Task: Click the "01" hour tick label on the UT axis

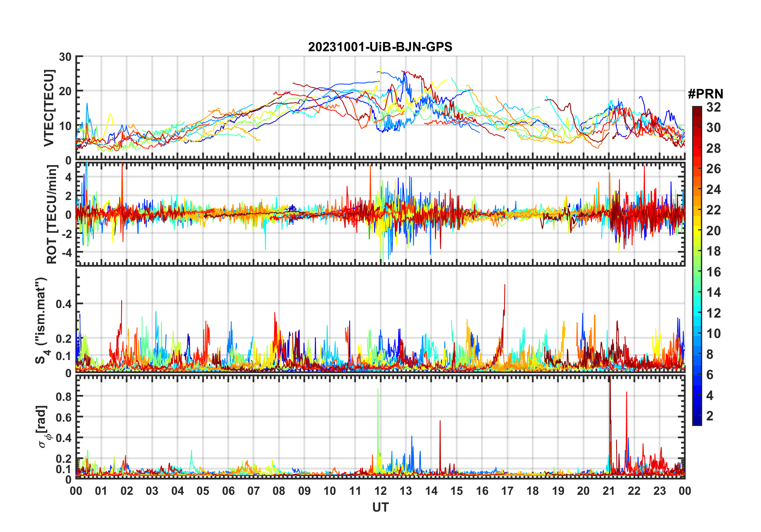Action: tap(101, 491)
